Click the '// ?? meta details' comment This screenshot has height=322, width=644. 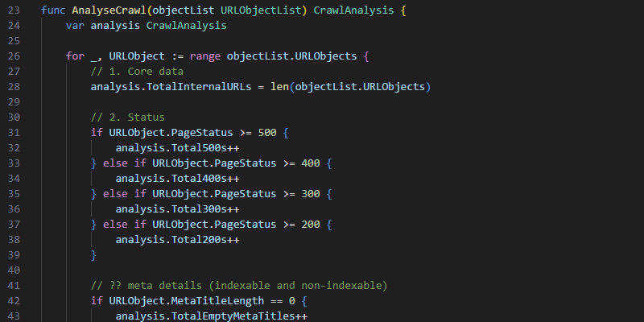[x=239, y=286]
